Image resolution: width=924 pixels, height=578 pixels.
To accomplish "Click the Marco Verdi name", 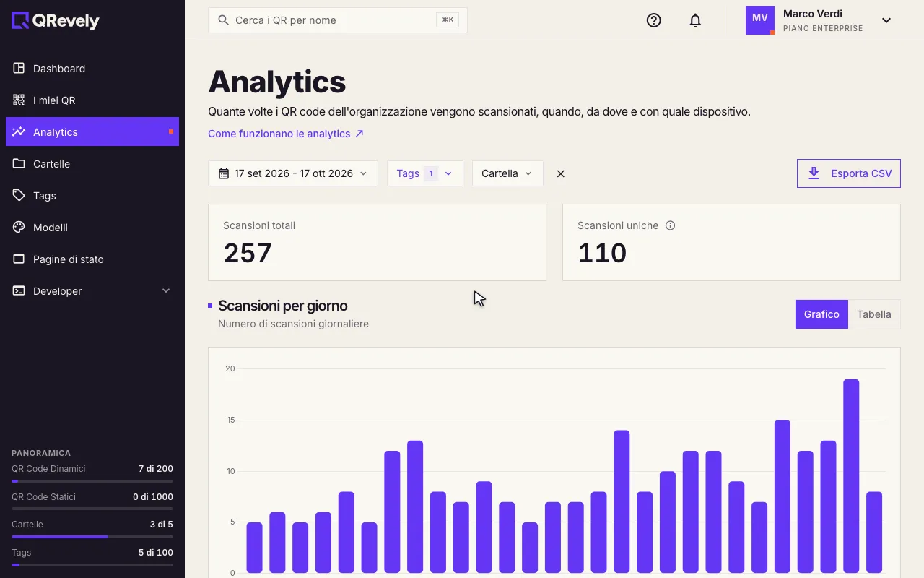I will (x=813, y=14).
